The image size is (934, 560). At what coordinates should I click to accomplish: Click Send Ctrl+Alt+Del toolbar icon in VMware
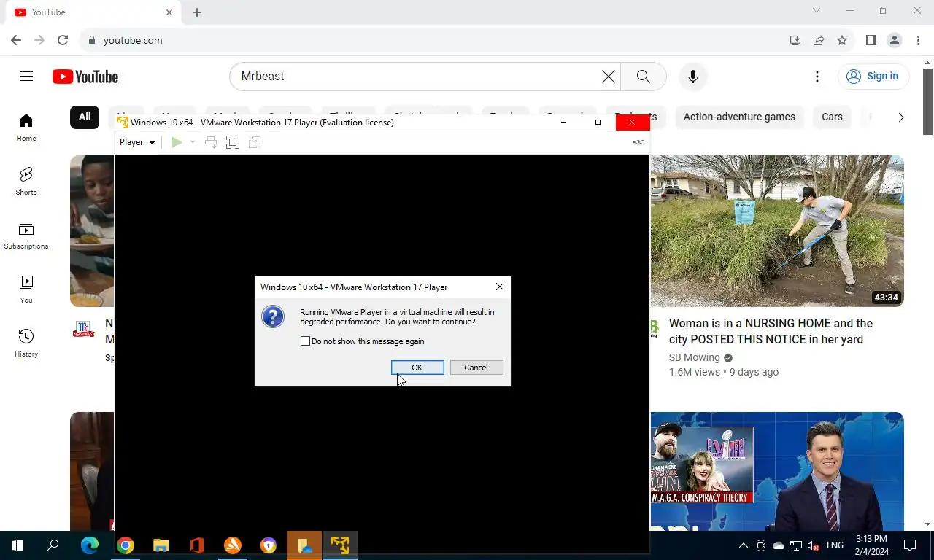[211, 142]
